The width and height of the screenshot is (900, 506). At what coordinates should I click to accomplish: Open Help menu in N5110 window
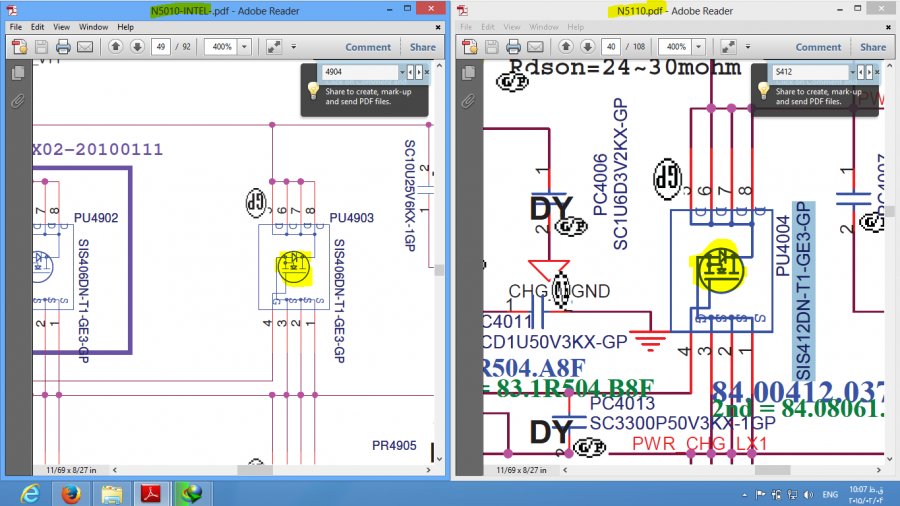pyautogui.click(x=576, y=27)
